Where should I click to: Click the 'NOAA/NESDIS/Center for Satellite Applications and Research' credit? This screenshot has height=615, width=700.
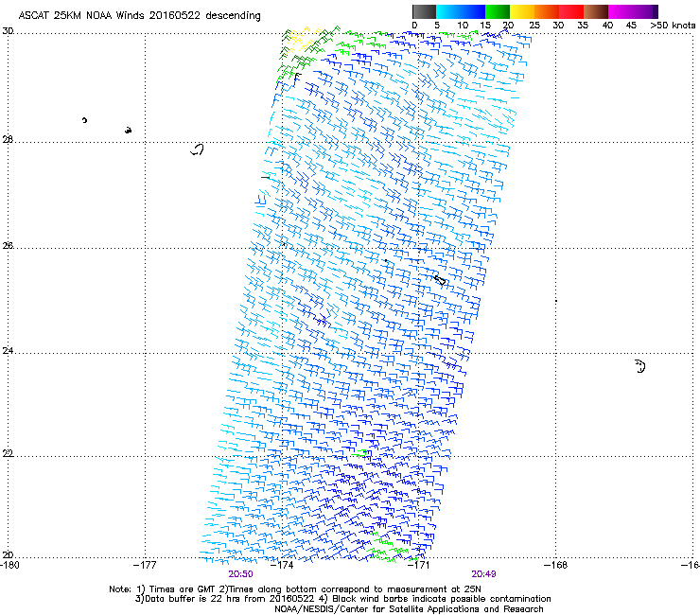pos(409,609)
